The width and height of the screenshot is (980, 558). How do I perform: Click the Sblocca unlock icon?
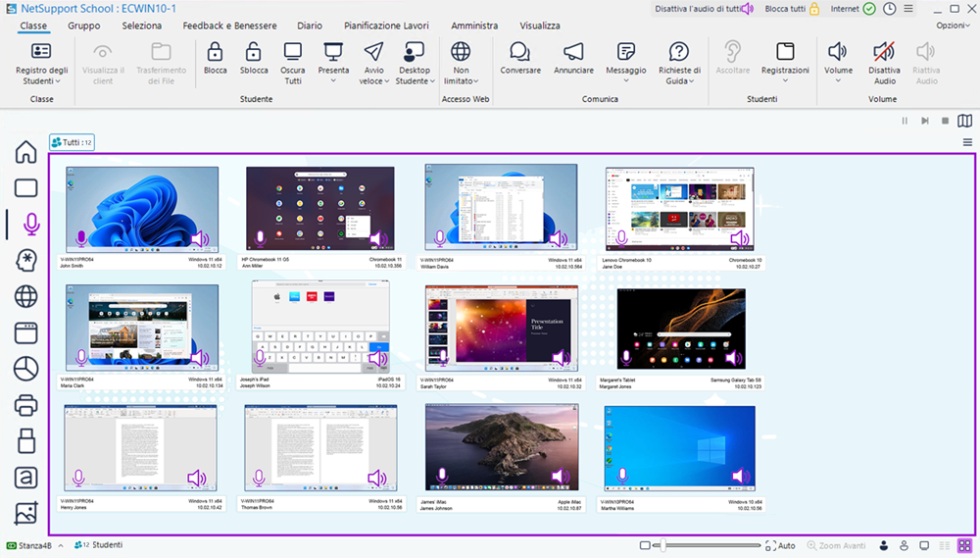[x=253, y=53]
